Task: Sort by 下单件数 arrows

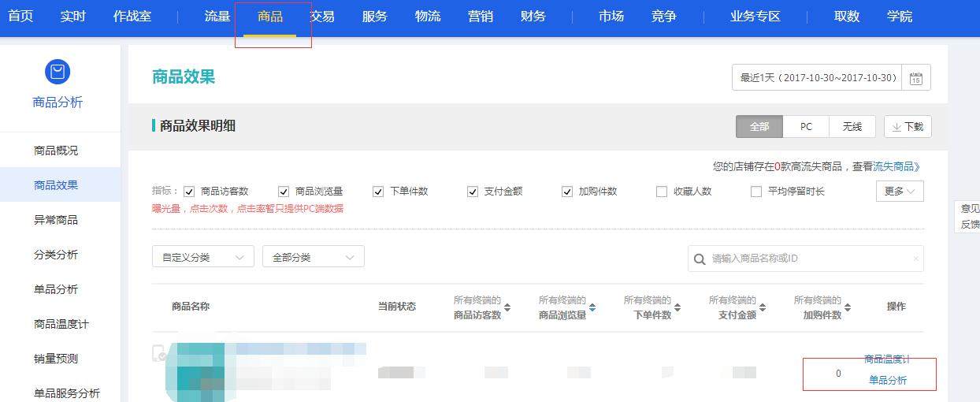Action: (677, 307)
